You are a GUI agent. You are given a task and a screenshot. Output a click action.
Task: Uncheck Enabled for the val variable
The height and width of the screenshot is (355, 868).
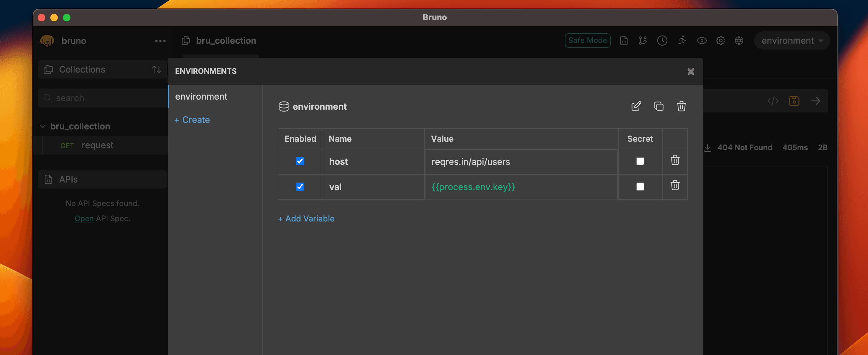[300, 187]
